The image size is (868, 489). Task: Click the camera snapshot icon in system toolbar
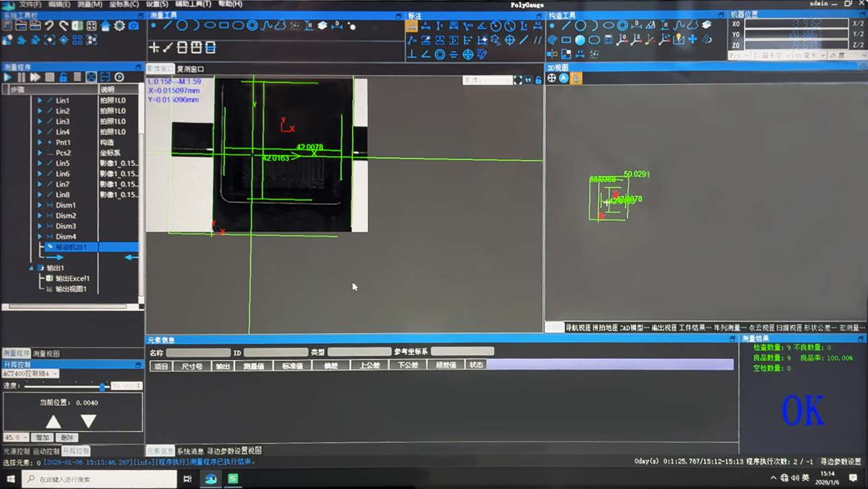pos(133,26)
